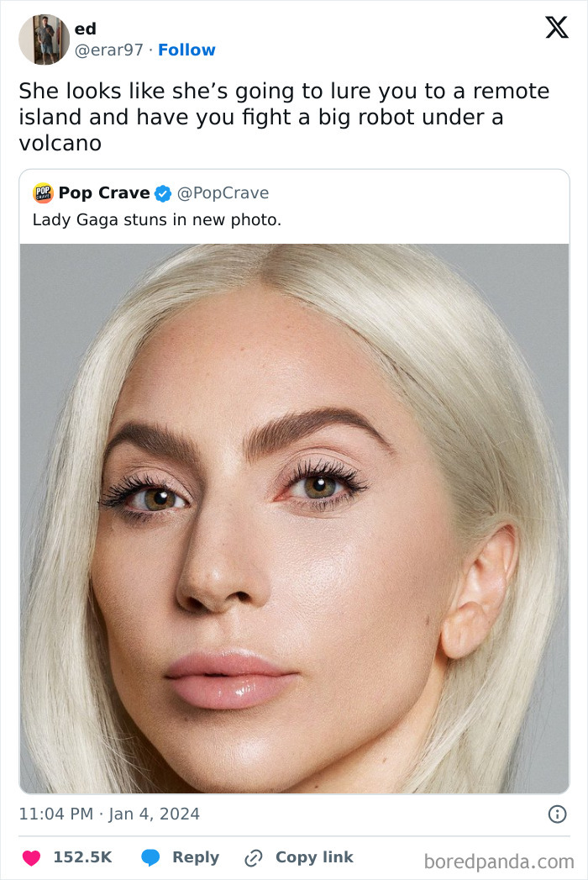This screenshot has height=880, width=588.
Task: Click the Reply text button
Action: (195, 857)
